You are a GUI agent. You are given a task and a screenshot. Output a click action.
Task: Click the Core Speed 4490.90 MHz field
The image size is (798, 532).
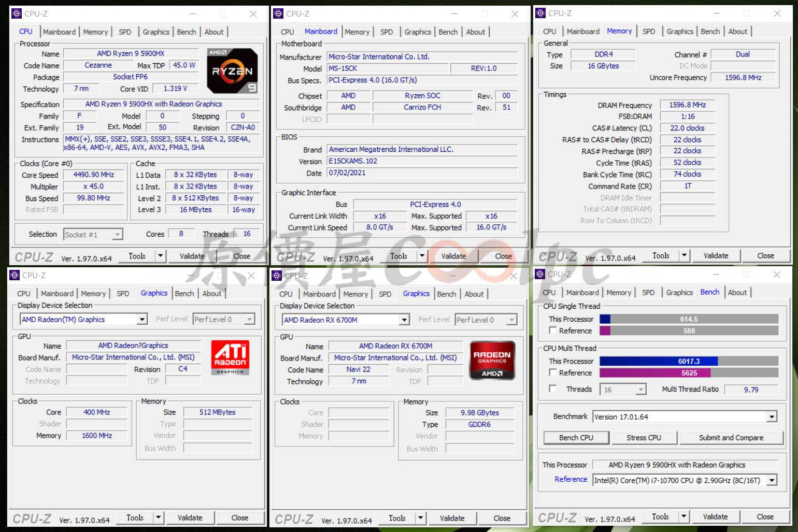pyautogui.click(x=93, y=175)
